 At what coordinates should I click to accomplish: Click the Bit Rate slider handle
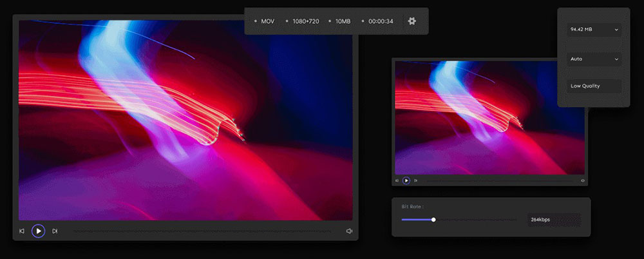[433, 220]
